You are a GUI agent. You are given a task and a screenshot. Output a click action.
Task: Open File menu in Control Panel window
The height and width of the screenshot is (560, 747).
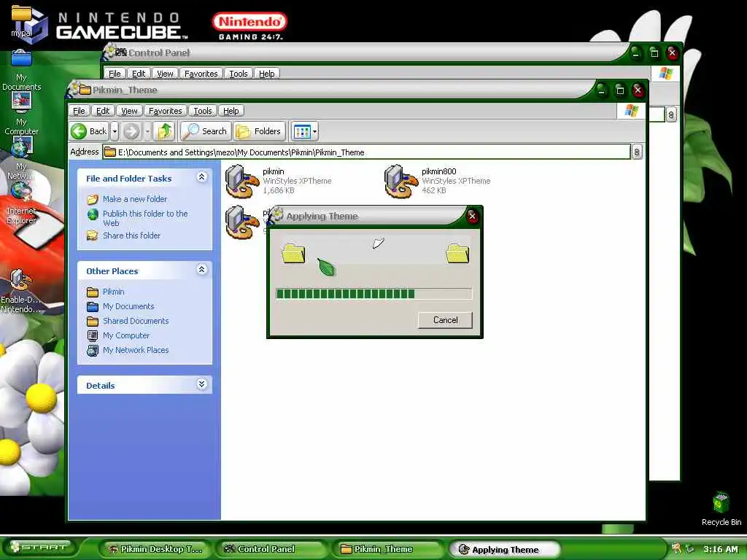click(x=115, y=74)
